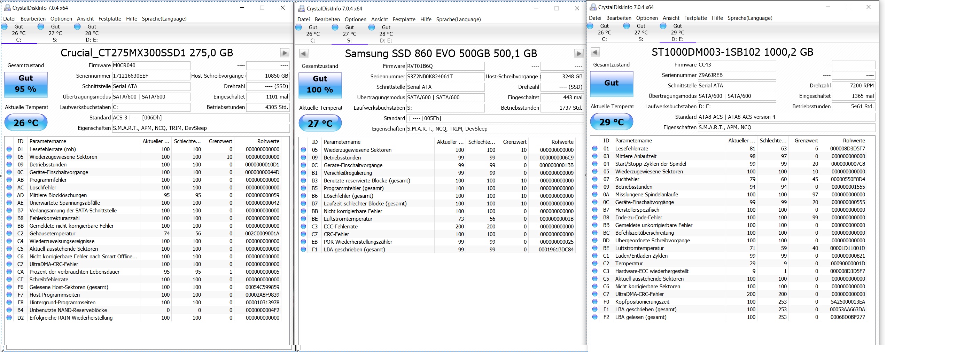
Task: Select row 'Übergeordnete Schreibvorgänge'
Action: 729,241
